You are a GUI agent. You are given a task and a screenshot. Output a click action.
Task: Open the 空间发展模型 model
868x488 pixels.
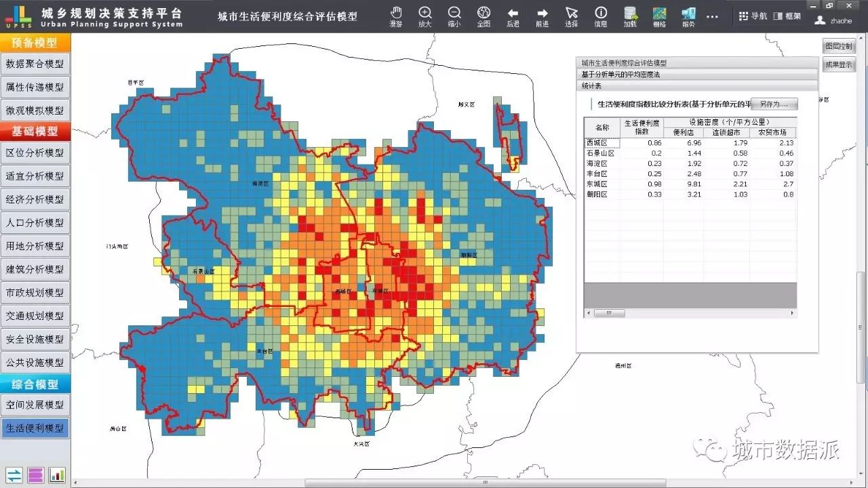[x=35, y=405]
